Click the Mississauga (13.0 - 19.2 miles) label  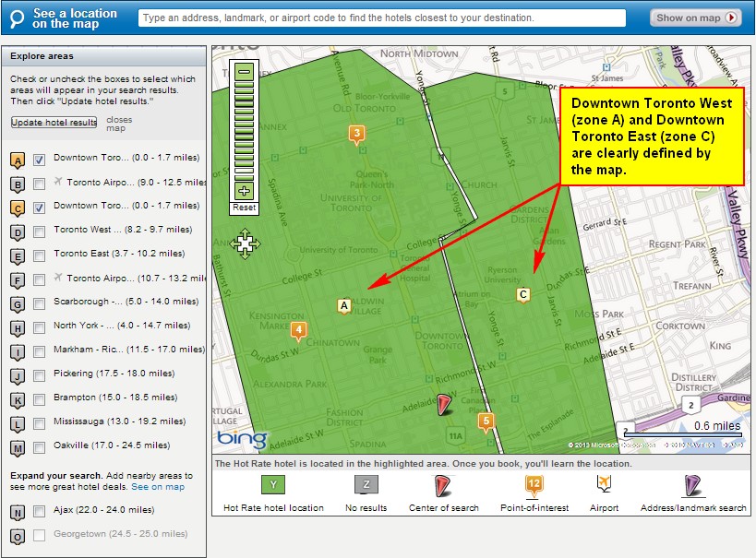click(x=120, y=421)
